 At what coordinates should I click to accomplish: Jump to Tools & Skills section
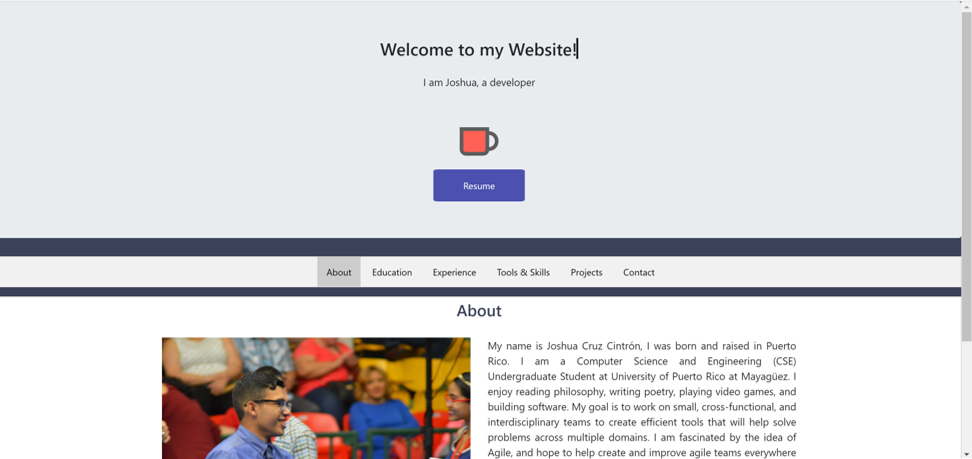tap(523, 272)
